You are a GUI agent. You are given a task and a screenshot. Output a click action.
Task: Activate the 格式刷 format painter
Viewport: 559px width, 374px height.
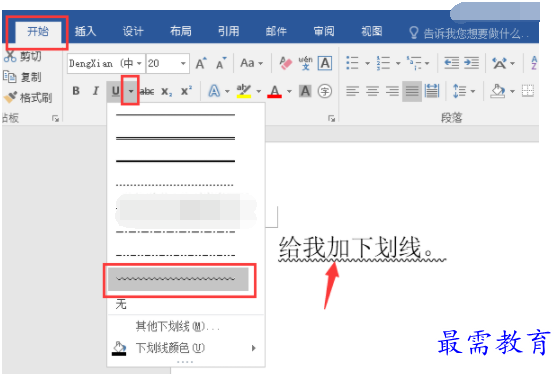click(28, 97)
